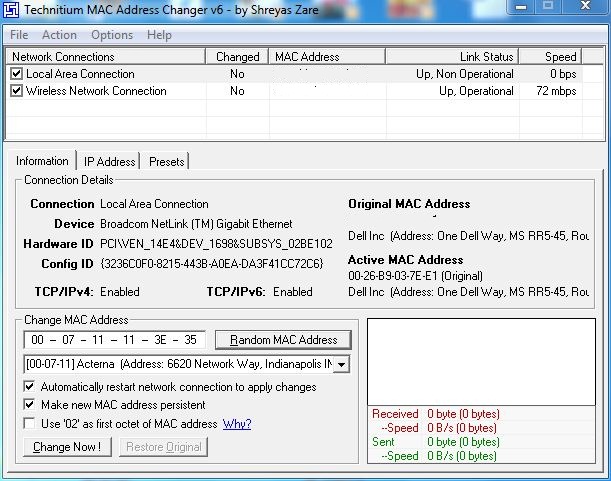Select the Information tab

pos(42,161)
